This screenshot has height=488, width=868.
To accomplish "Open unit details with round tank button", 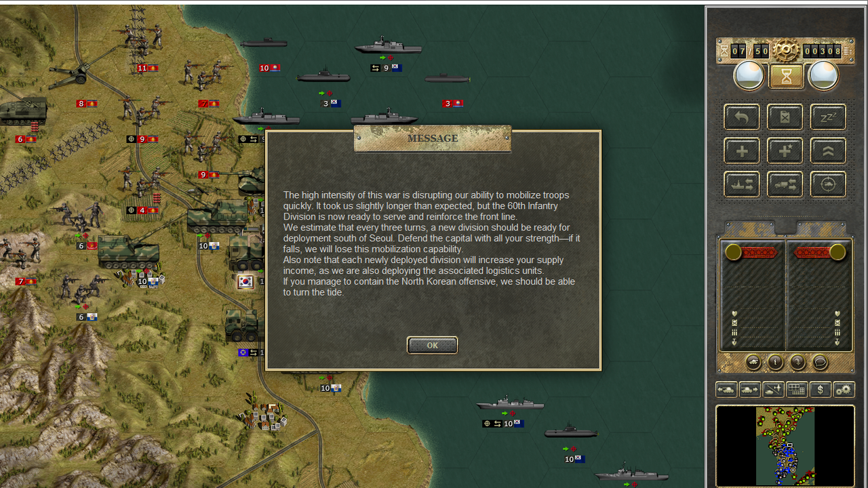I will [753, 363].
